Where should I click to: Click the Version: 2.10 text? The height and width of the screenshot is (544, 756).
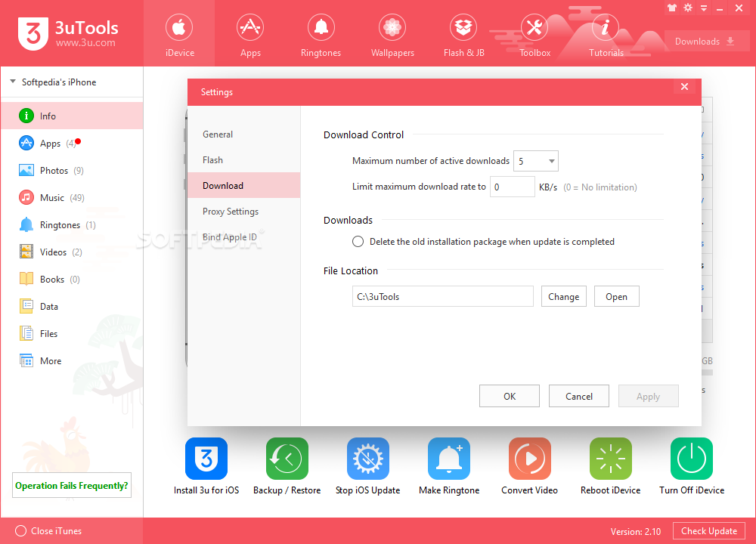[636, 531]
